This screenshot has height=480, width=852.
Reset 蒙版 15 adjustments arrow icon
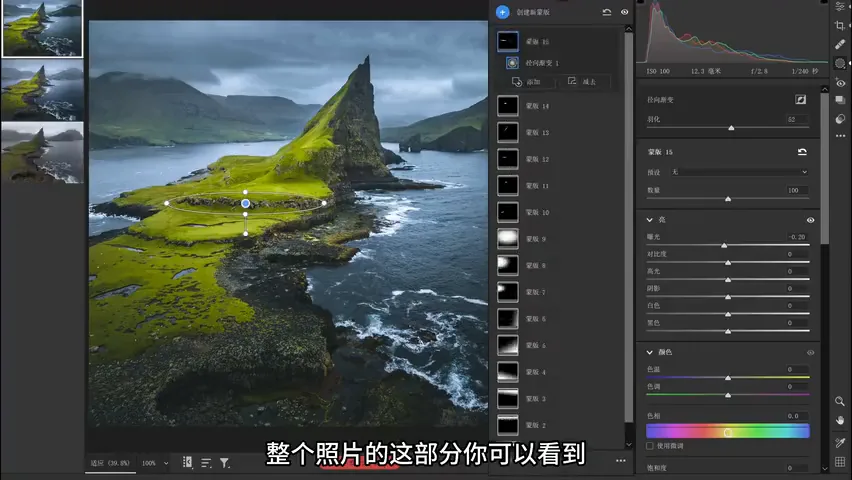tap(802, 152)
